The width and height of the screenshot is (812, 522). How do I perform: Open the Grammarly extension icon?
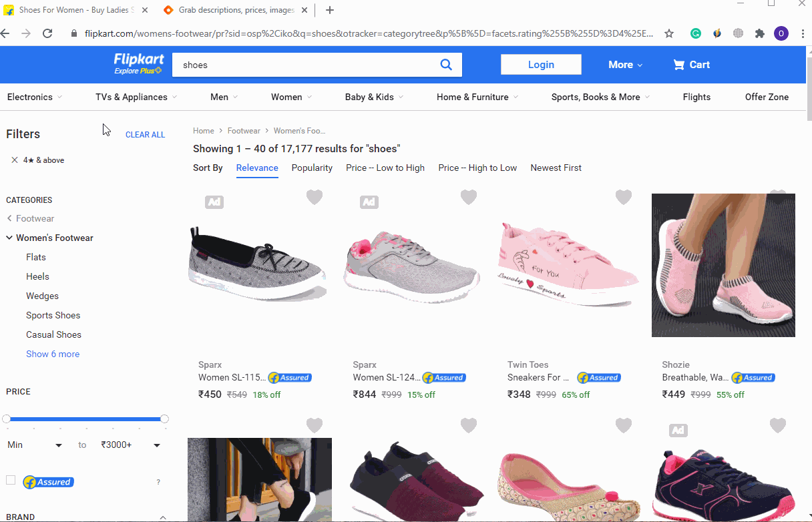(x=695, y=33)
